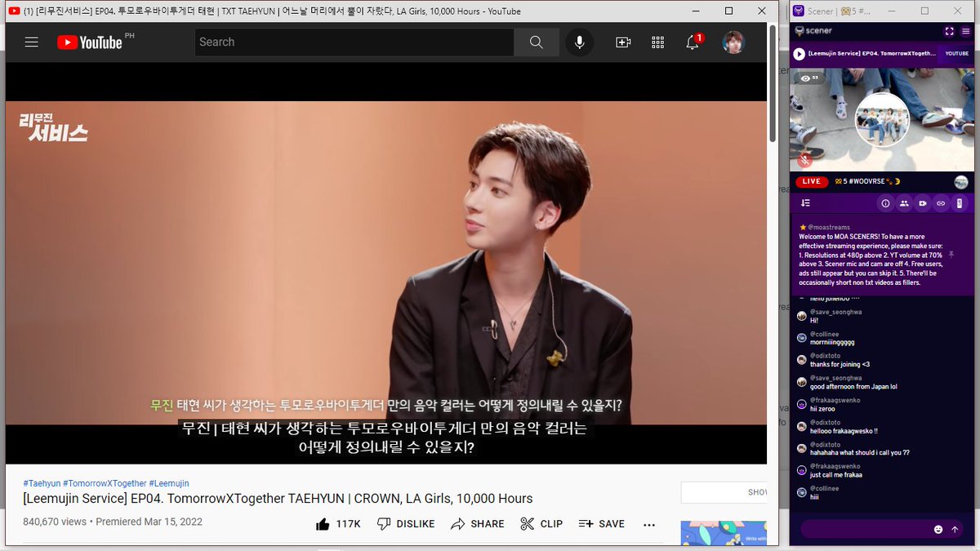
Task: Focus the YouTube Search box
Action: (354, 42)
